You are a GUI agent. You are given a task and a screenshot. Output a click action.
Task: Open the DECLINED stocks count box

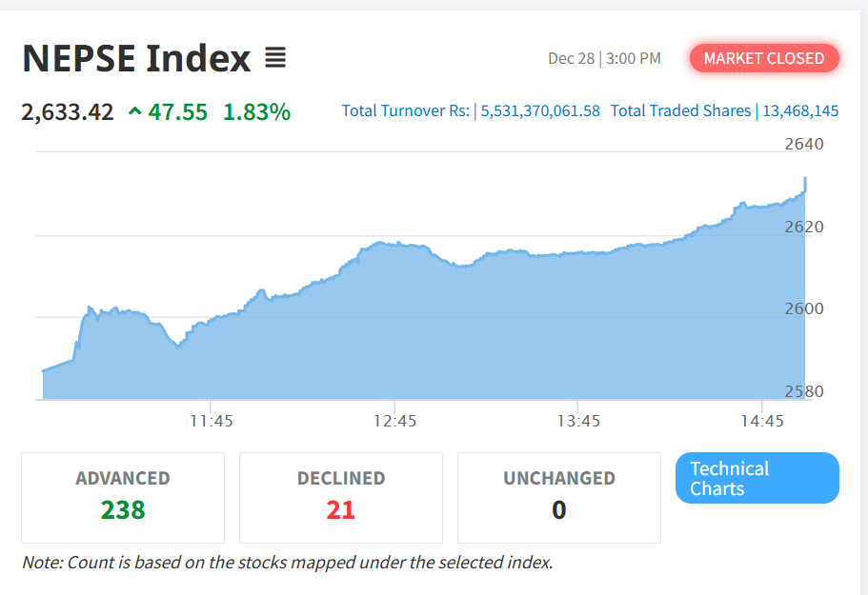(341, 497)
